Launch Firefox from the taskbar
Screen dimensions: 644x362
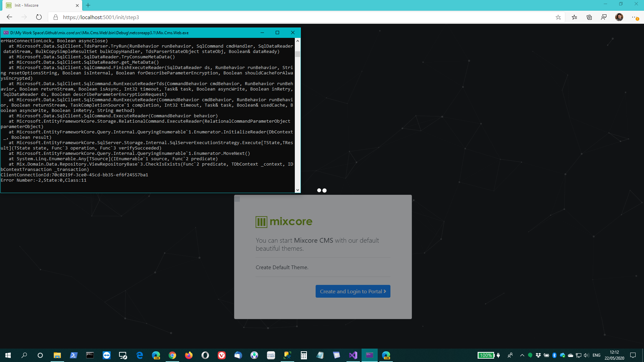click(189, 355)
